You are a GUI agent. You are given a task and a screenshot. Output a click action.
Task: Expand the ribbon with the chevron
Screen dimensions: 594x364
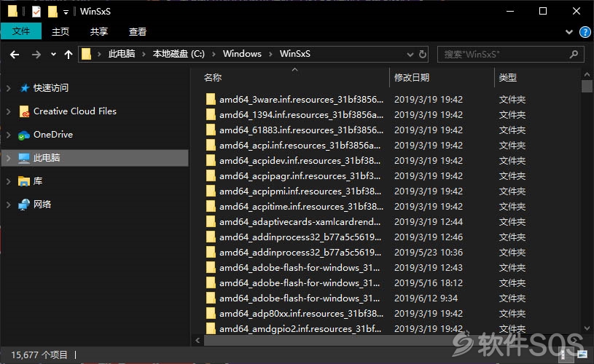pos(568,32)
